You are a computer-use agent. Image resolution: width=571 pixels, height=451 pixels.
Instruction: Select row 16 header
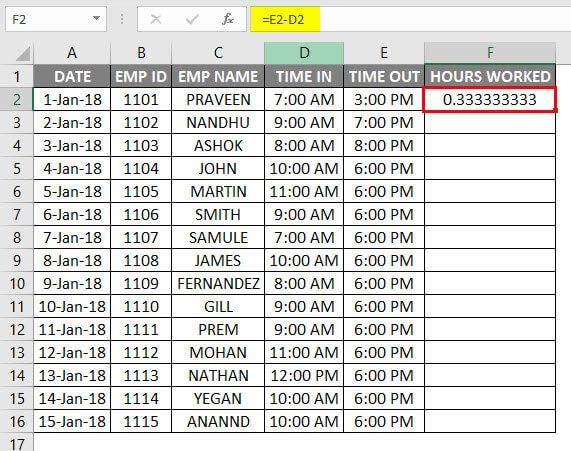click(x=17, y=421)
